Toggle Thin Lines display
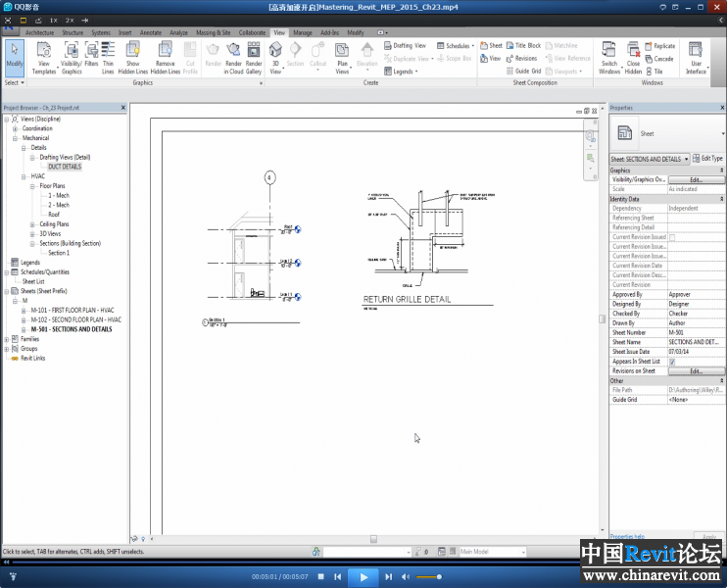Viewport: 727px width, 588px height. click(108, 58)
